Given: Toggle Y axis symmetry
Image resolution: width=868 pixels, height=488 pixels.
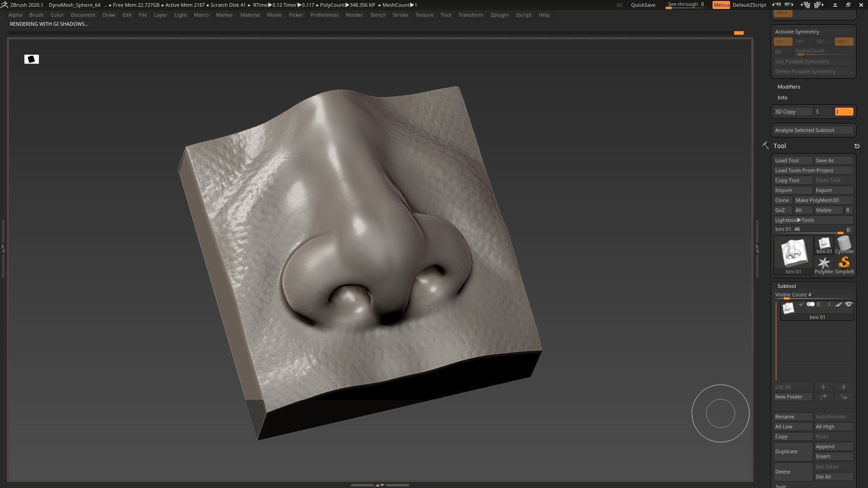Looking at the screenshot, I should 800,42.
